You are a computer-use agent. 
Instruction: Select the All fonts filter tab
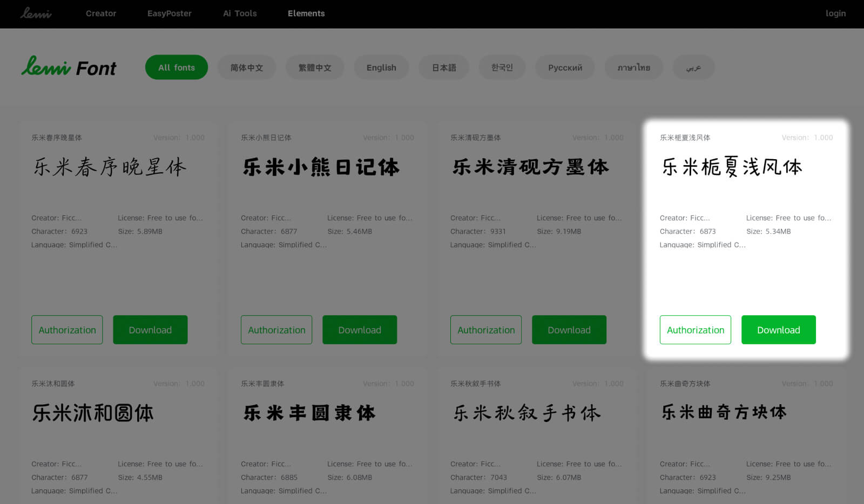pos(177,67)
